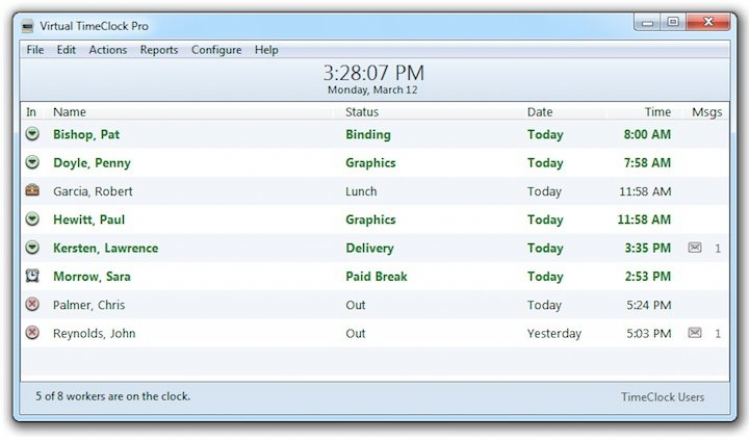Sort by the Name column header

pos(69,112)
